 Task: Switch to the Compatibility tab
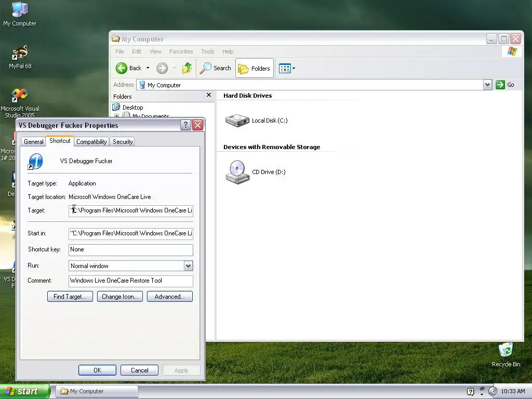coord(91,141)
